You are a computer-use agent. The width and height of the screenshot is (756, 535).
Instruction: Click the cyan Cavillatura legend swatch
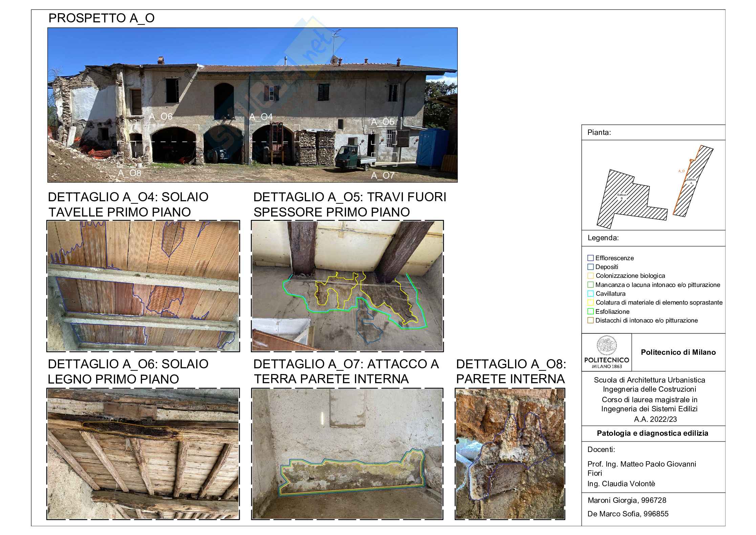[x=590, y=294]
